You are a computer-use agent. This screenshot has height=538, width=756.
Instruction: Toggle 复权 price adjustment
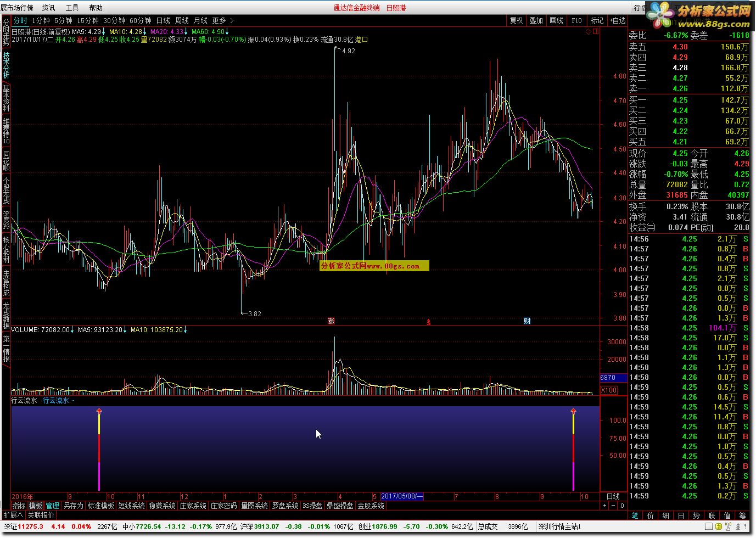tap(517, 20)
